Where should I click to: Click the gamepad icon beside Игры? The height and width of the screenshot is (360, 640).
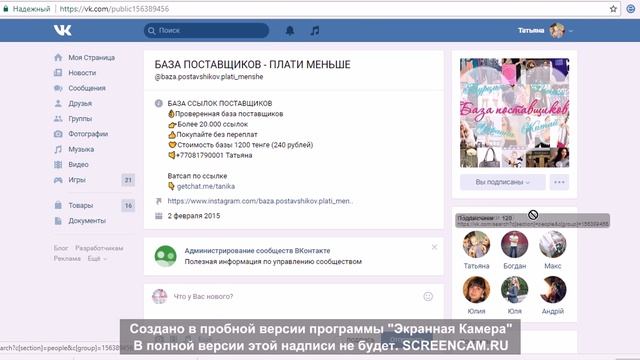58,180
